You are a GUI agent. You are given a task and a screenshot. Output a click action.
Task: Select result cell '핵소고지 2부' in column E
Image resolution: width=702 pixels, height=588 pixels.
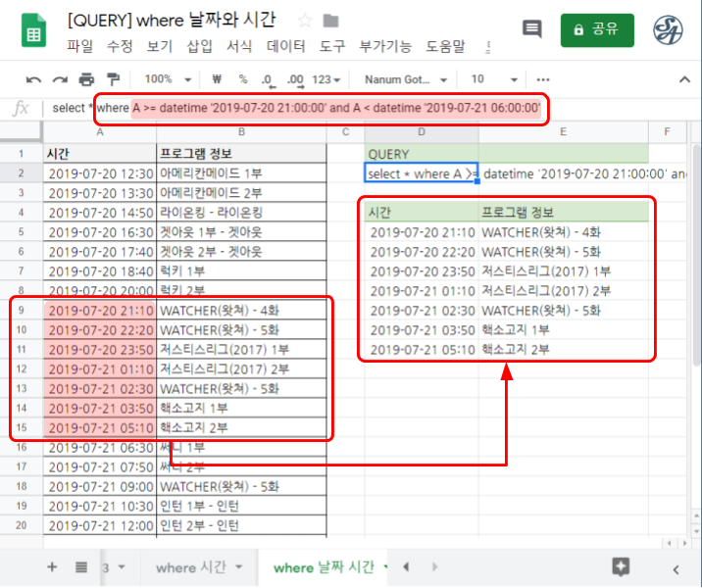point(563,350)
